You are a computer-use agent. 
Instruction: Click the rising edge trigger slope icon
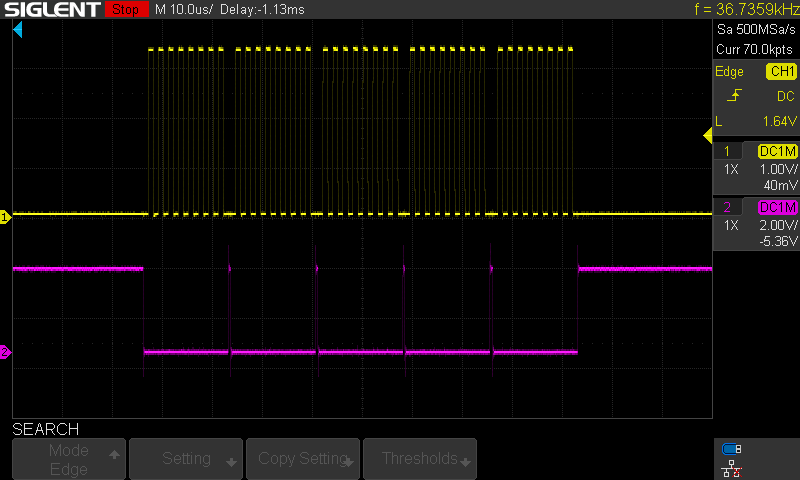click(x=734, y=95)
